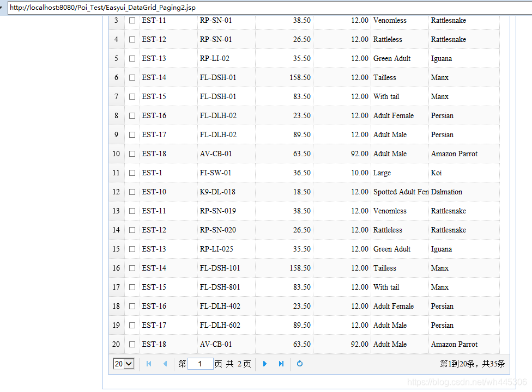Click 'Tailless' cell in row 16
Screen dimensions: 532x392
point(400,268)
